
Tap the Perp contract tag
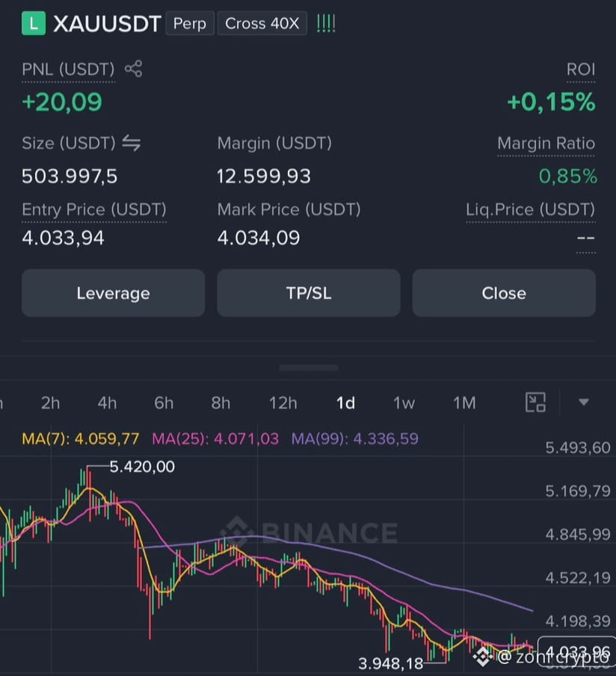(x=190, y=23)
